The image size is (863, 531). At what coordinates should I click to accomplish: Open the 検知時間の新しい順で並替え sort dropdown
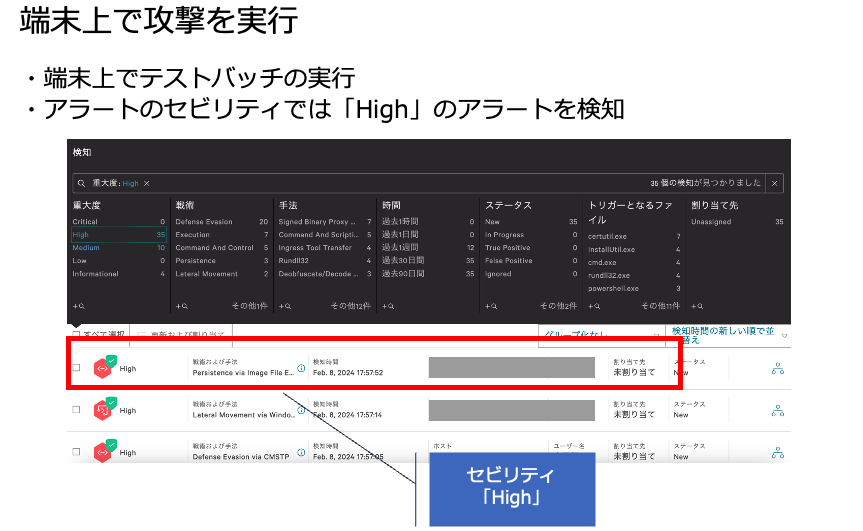point(729,335)
